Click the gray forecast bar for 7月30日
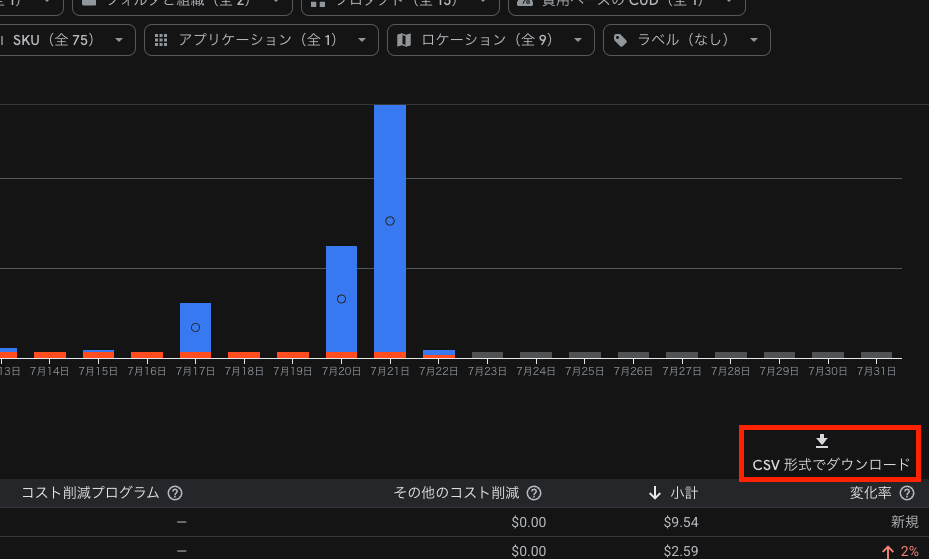This screenshot has width=929, height=559. (x=828, y=355)
